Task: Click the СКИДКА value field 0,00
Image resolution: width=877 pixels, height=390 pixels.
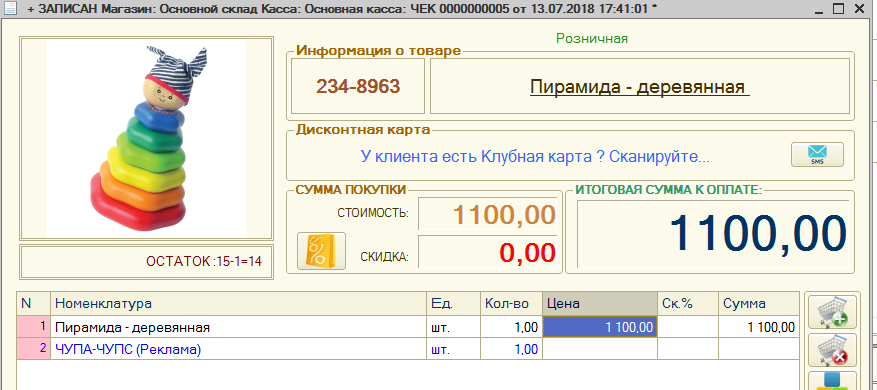Action: 488,252
